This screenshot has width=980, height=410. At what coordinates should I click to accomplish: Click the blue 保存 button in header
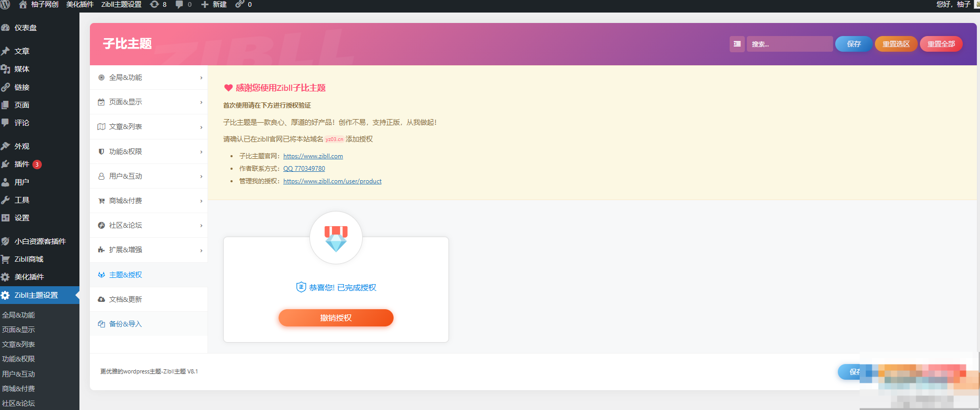854,44
